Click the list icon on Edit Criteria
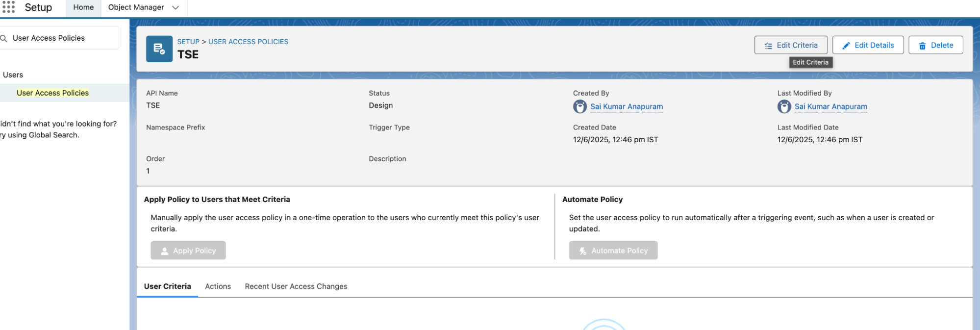The width and height of the screenshot is (980, 330). click(x=768, y=46)
